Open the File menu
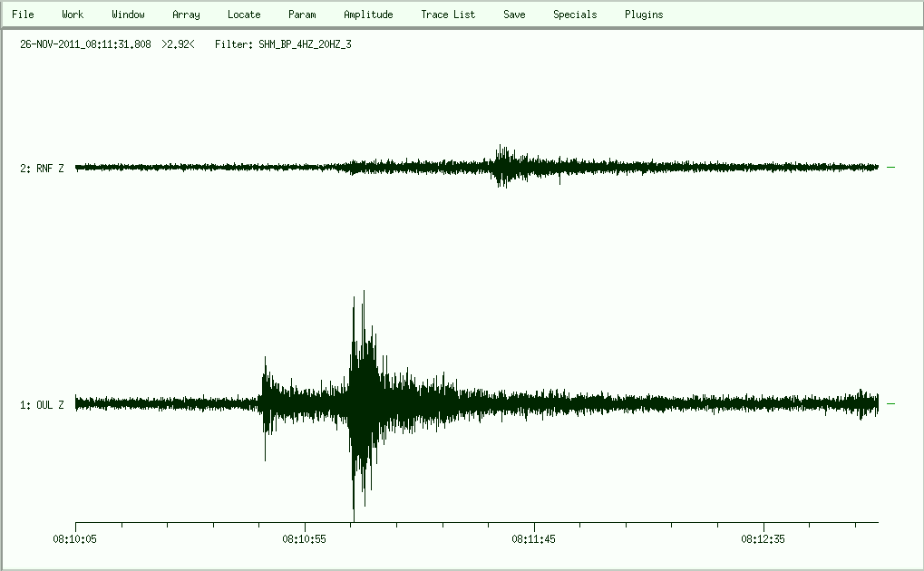 [23, 15]
